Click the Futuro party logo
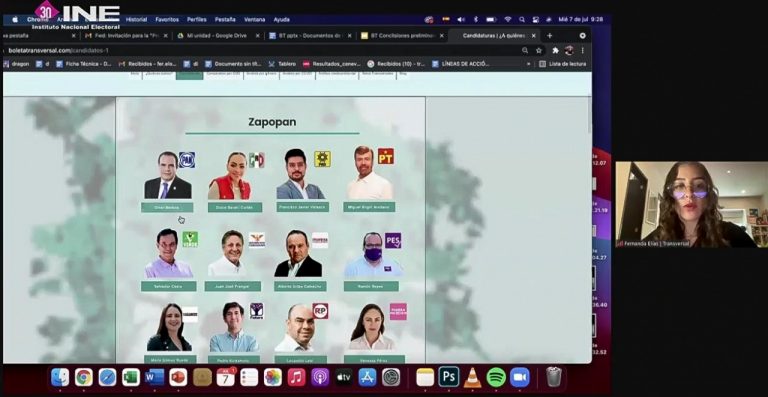 [256, 311]
